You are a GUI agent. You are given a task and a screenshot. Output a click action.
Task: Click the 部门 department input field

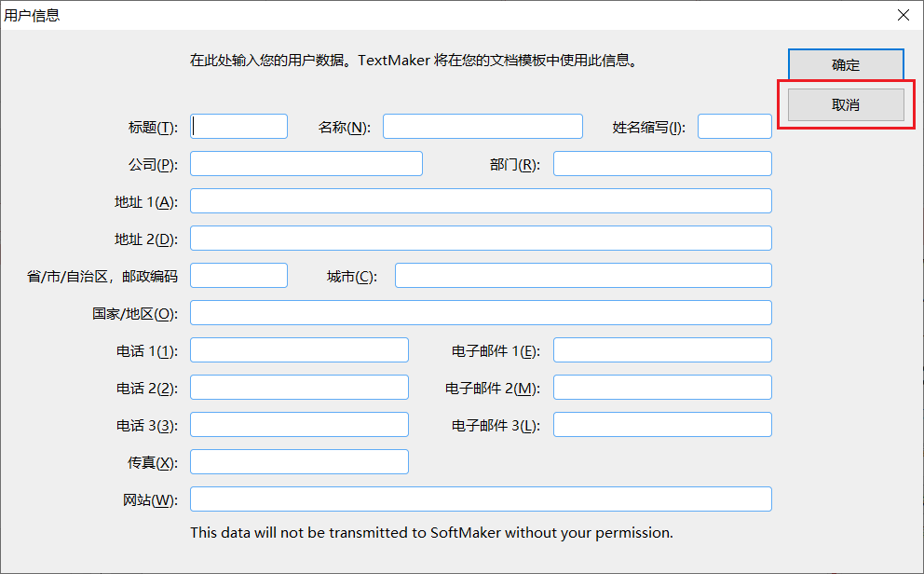(662, 163)
